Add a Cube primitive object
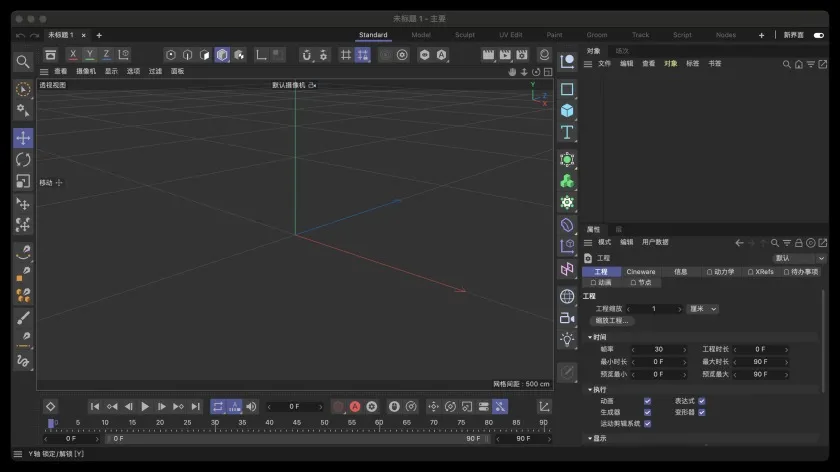 point(567,110)
